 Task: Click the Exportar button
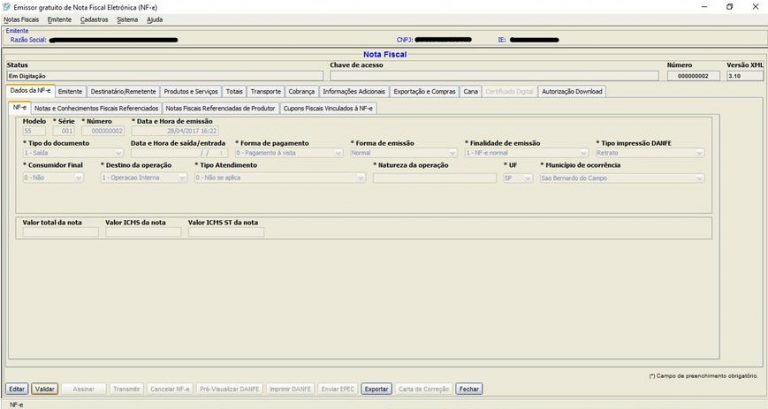click(x=376, y=389)
